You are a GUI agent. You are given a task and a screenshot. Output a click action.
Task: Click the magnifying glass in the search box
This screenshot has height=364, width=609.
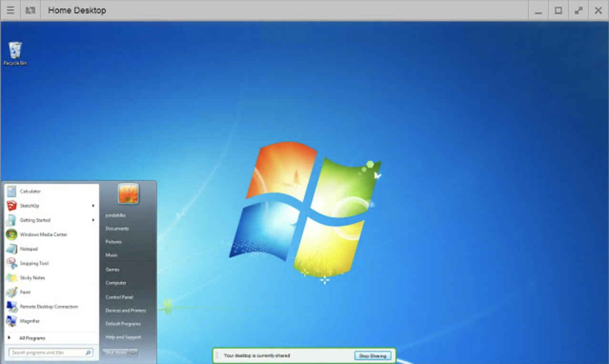tap(88, 353)
